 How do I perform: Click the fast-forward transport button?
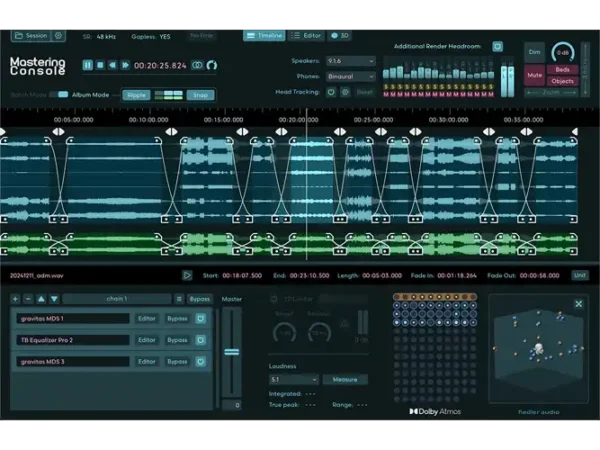pos(125,65)
